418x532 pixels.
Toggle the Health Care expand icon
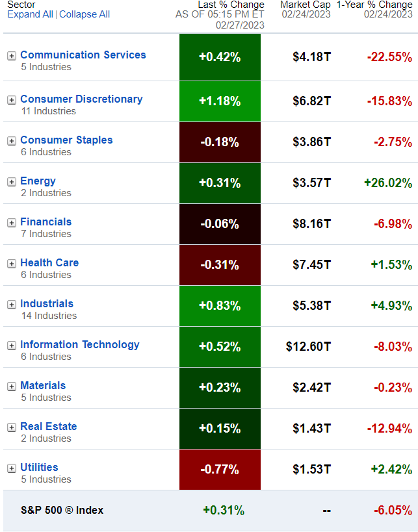pyautogui.click(x=11, y=264)
